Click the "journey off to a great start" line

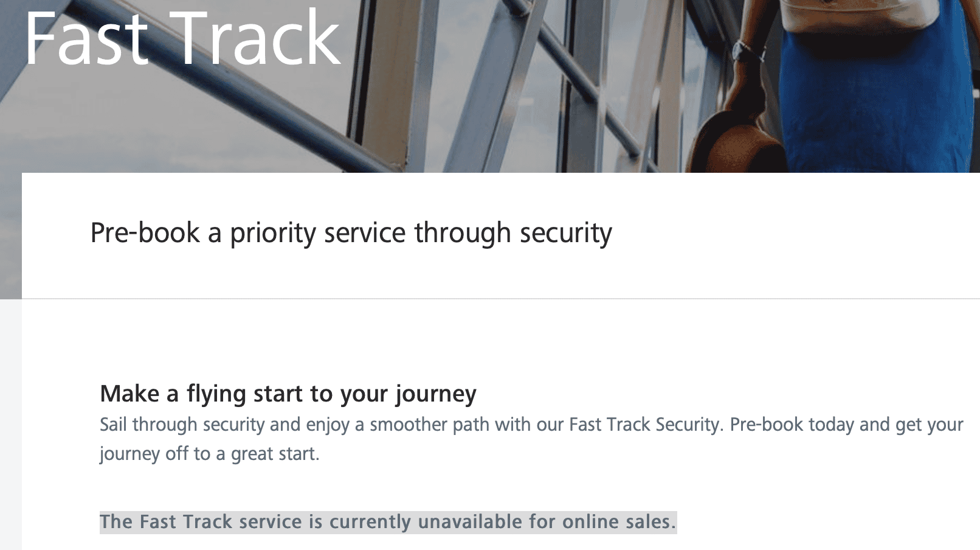[209, 454]
